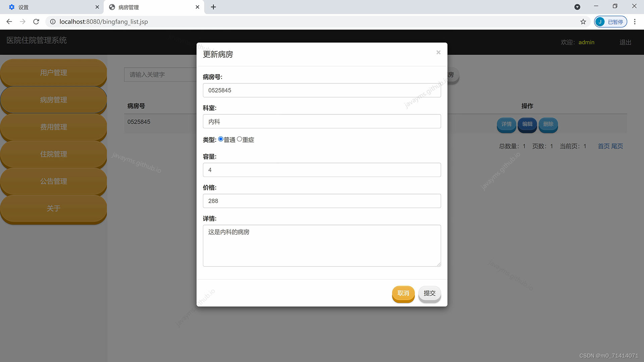The height and width of the screenshot is (362, 644).
Task: Reload the page
Action: coord(36,22)
